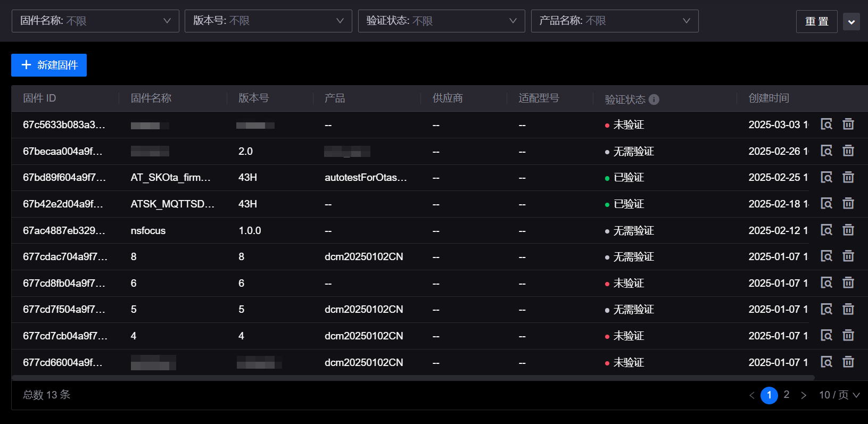View details of firmware 67c5633b083a3
The height and width of the screenshot is (424, 868).
tap(826, 124)
